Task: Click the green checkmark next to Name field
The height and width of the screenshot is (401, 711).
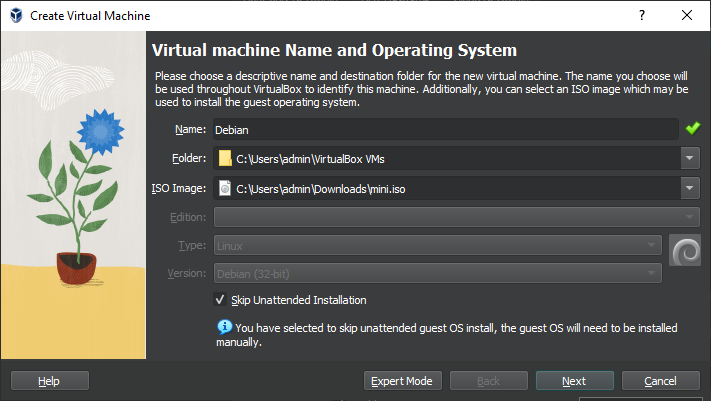Action: pyautogui.click(x=693, y=129)
